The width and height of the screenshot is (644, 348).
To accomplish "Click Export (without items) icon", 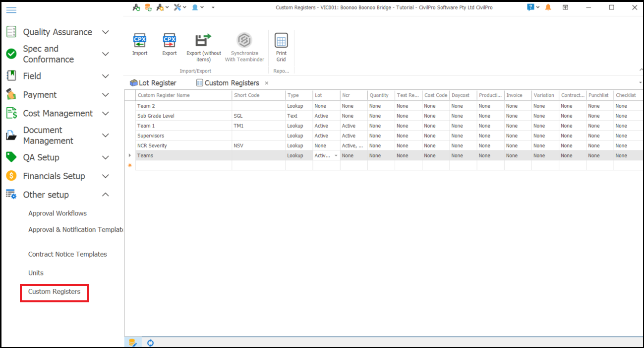I will coord(203,40).
